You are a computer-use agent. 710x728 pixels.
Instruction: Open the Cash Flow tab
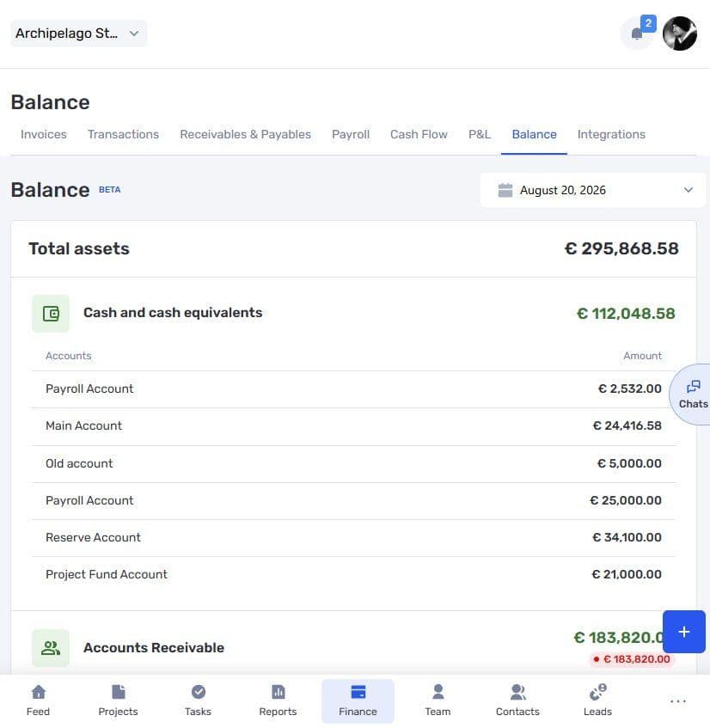tap(419, 134)
